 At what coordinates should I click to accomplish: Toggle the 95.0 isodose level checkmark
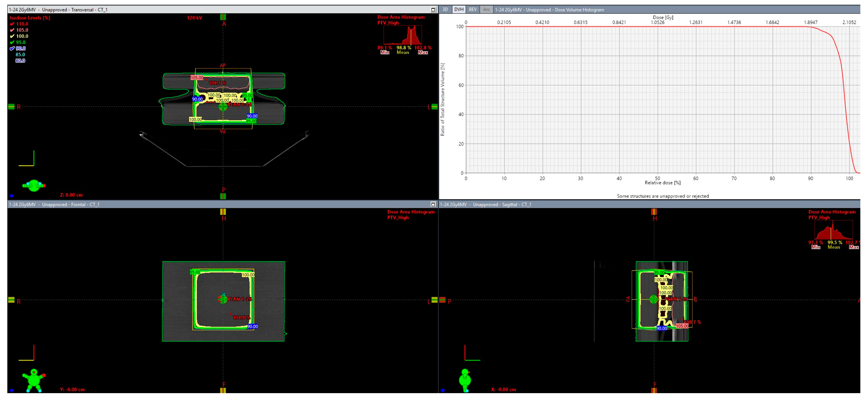tap(13, 42)
